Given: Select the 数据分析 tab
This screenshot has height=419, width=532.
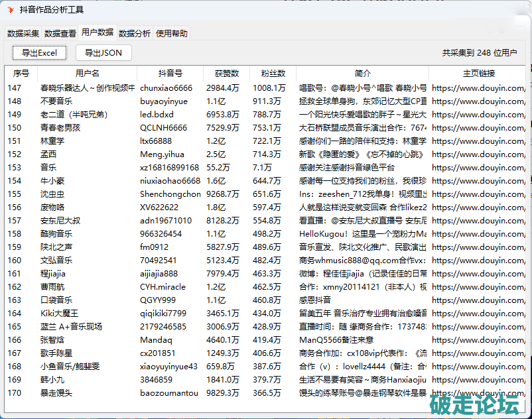Looking at the screenshot, I should tap(135, 33).
